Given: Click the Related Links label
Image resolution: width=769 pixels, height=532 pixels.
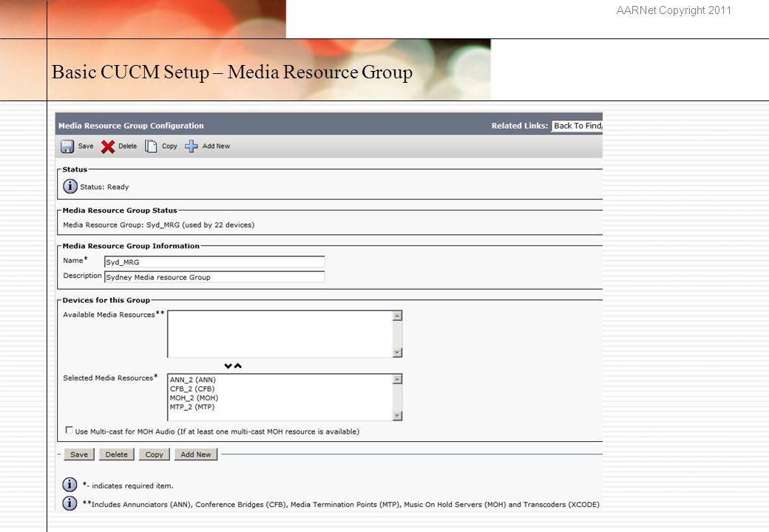Looking at the screenshot, I should (520, 126).
